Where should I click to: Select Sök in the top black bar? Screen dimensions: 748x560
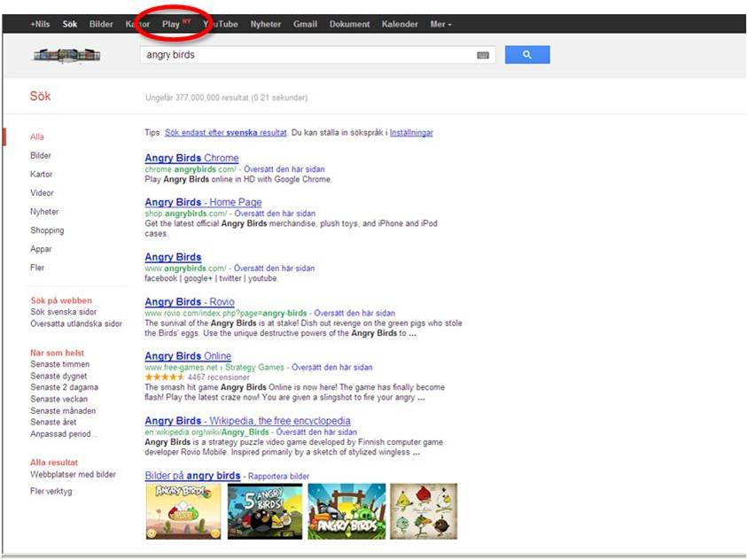click(70, 24)
